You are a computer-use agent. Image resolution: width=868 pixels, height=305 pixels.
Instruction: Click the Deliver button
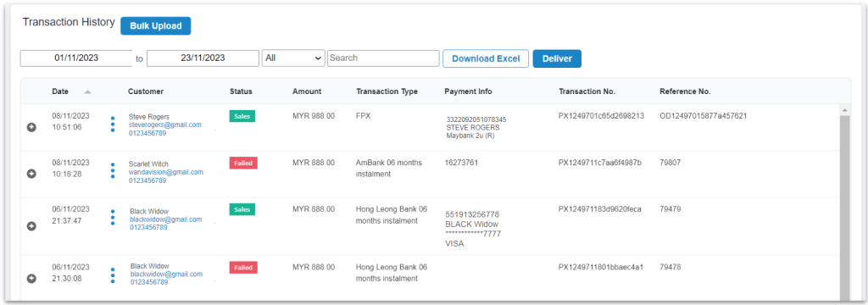point(557,58)
